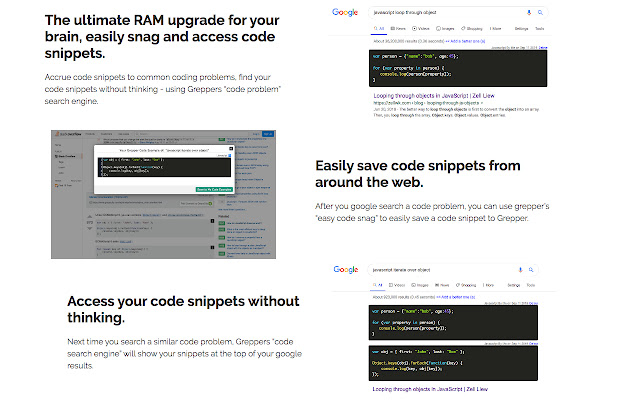Open Settings in bottom Google results
Image resolution: width=640 pixels, height=400 pixels.
[x=513, y=285]
